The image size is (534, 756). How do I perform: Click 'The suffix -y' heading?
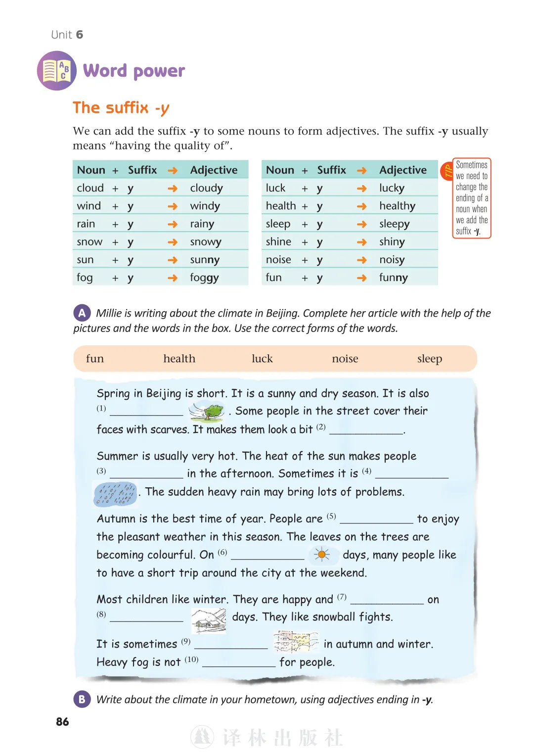coord(121,108)
